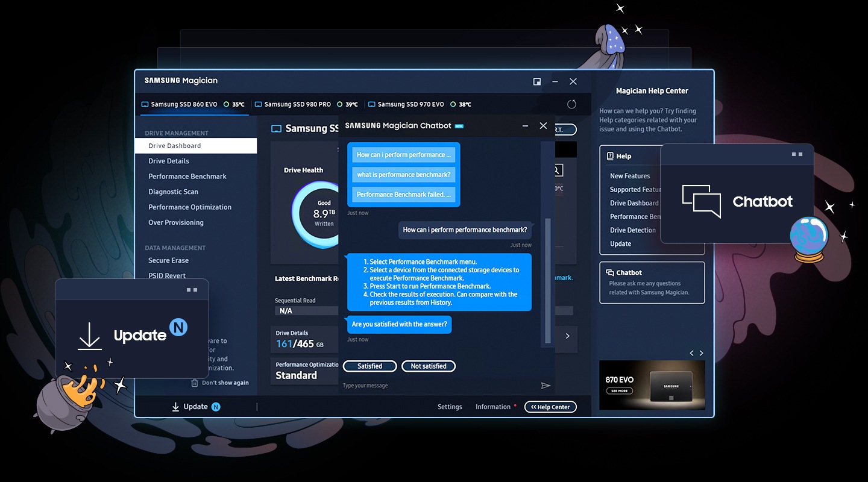This screenshot has width=868, height=482.
Task: Click the SSD icon on Samsung SSD 860 EVO tab
Action: 144,104
